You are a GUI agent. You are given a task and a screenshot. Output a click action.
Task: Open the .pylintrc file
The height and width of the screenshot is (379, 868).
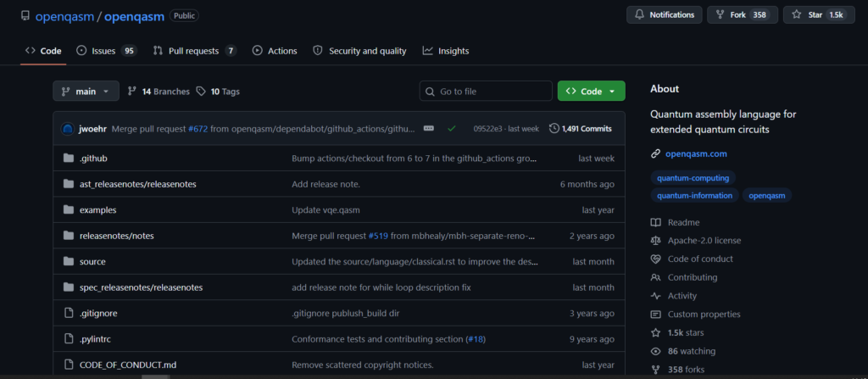95,339
